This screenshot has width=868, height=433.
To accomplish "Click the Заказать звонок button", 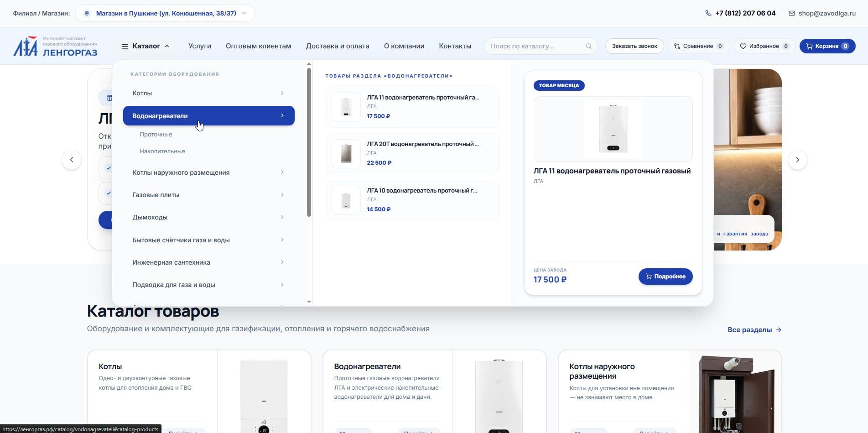I will pos(634,46).
